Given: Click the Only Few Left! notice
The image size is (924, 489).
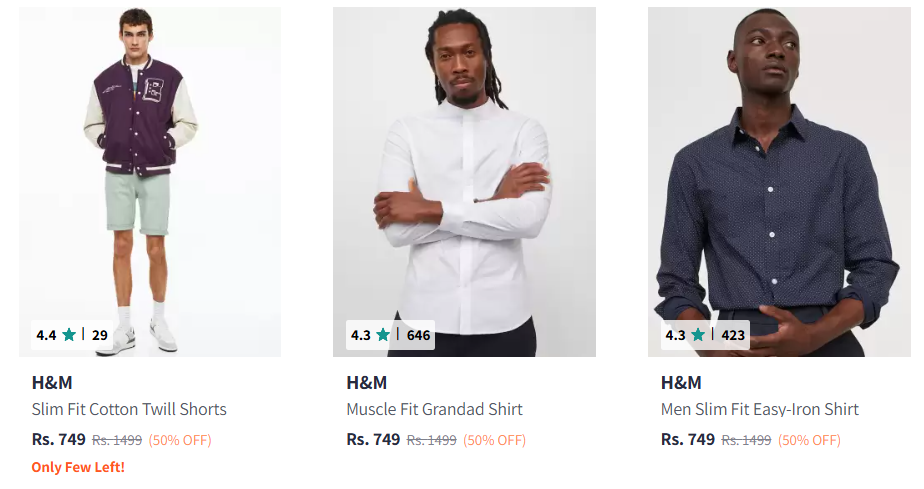Looking at the screenshot, I should click(78, 467).
